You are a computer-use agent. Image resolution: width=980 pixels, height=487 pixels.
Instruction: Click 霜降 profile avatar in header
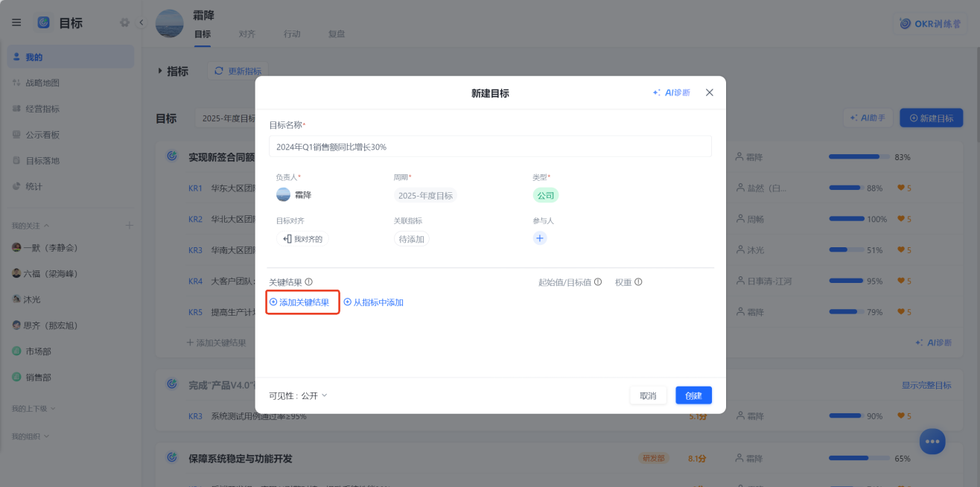[169, 23]
